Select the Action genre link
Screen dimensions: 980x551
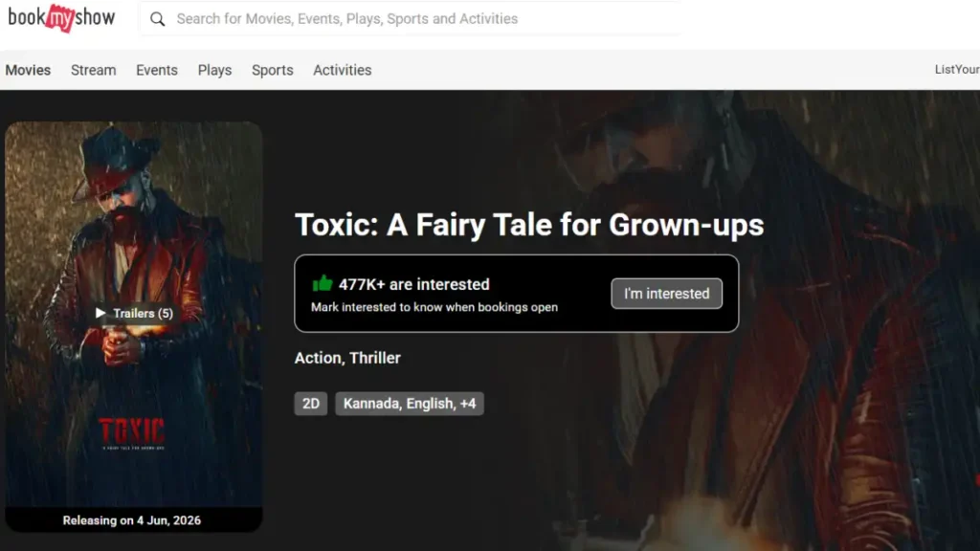pyautogui.click(x=318, y=358)
